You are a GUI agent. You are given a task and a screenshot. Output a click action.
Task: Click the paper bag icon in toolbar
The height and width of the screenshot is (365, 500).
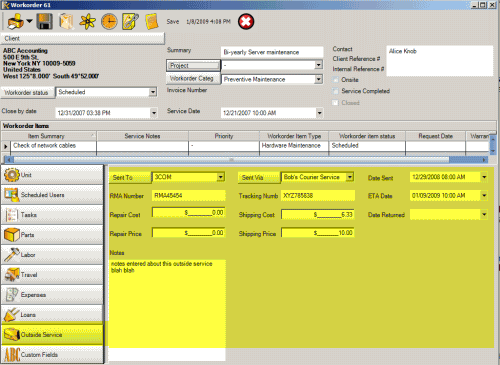point(66,22)
